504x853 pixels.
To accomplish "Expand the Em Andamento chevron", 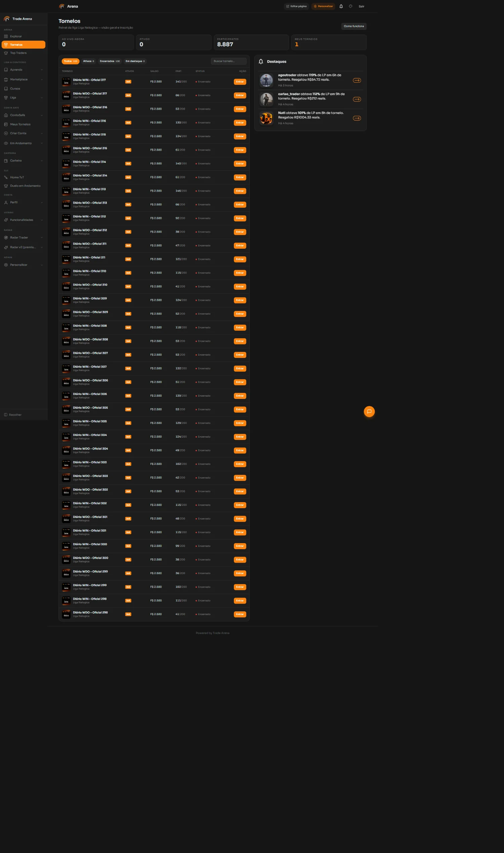I will click(42, 144).
